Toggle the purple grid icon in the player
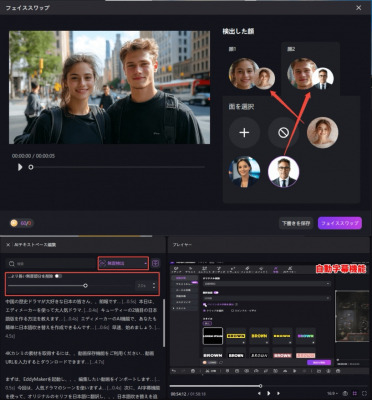 [x=355, y=394]
